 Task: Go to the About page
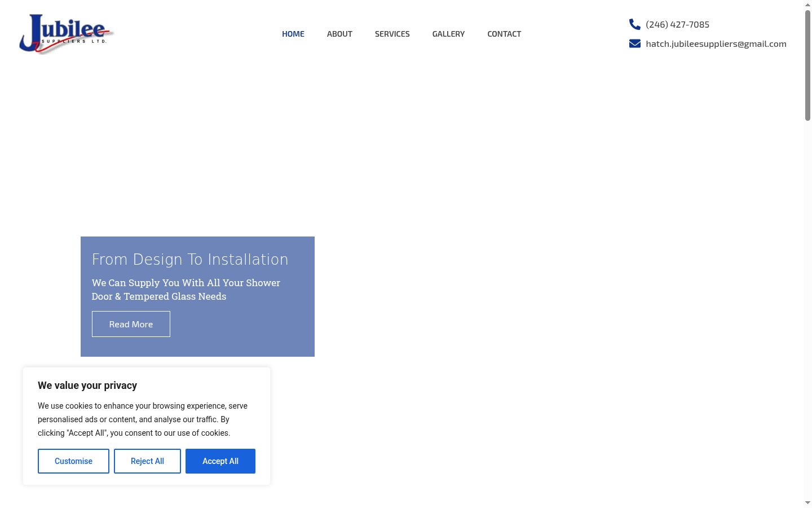pos(339,34)
